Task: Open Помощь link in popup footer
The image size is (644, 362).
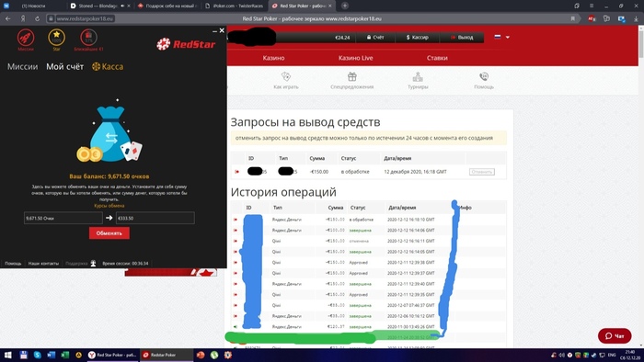Action: pyautogui.click(x=13, y=263)
